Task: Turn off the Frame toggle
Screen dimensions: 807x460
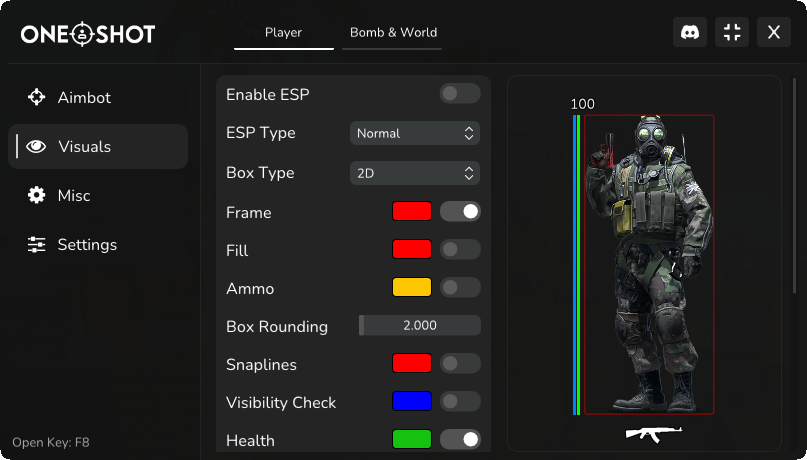Action: point(460,211)
